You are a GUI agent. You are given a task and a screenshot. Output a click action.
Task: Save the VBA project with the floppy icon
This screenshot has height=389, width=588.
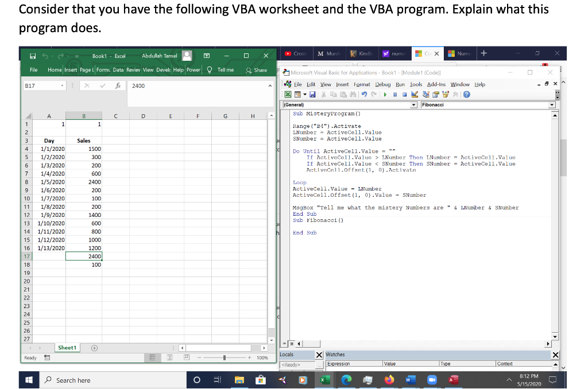click(x=312, y=95)
